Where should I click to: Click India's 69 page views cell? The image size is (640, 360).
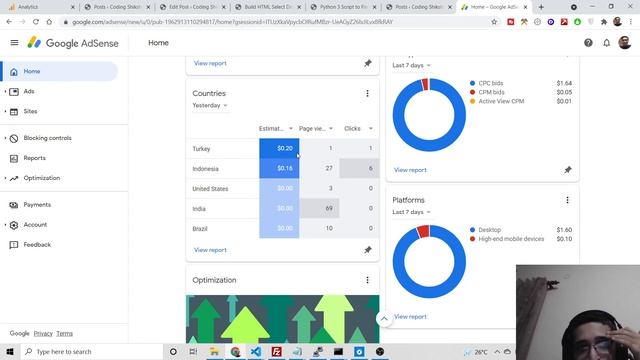[319, 208]
